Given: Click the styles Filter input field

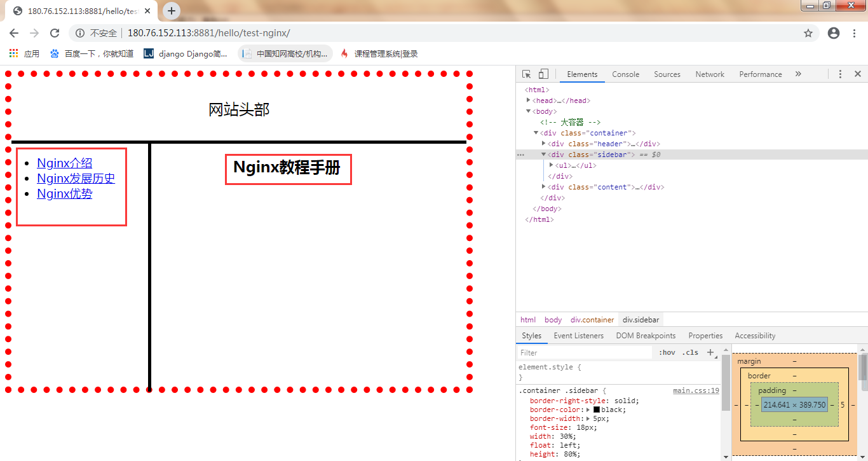Looking at the screenshot, I should point(585,352).
